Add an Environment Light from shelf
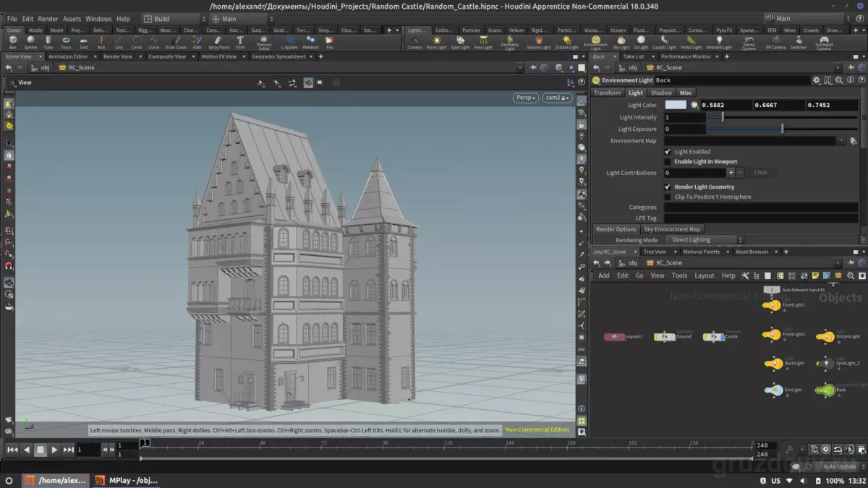This screenshot has width=868, height=488. [x=596, y=43]
